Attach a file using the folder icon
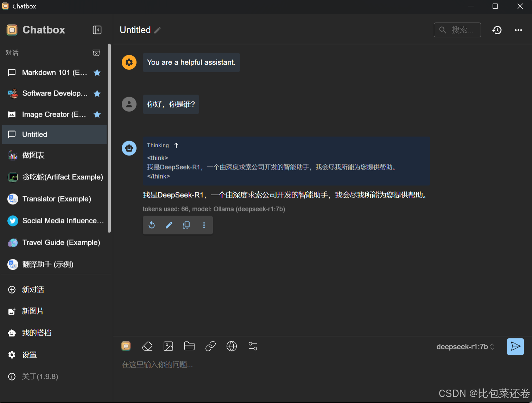Viewport: 532px width, 403px height. [x=189, y=346]
